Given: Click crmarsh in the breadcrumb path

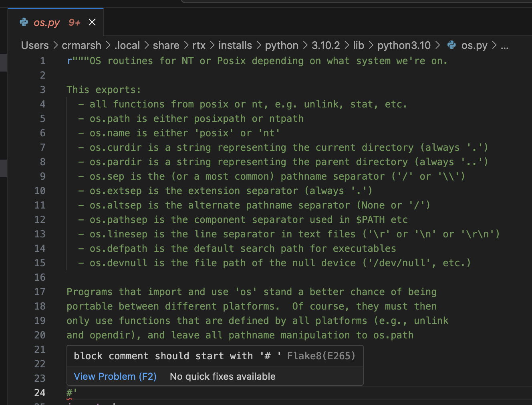Looking at the screenshot, I should [81, 45].
